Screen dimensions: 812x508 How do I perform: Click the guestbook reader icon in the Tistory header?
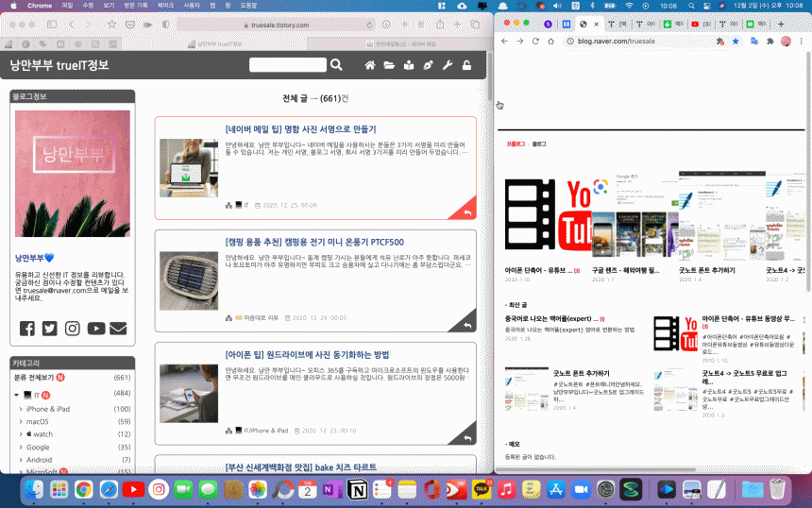[409, 65]
